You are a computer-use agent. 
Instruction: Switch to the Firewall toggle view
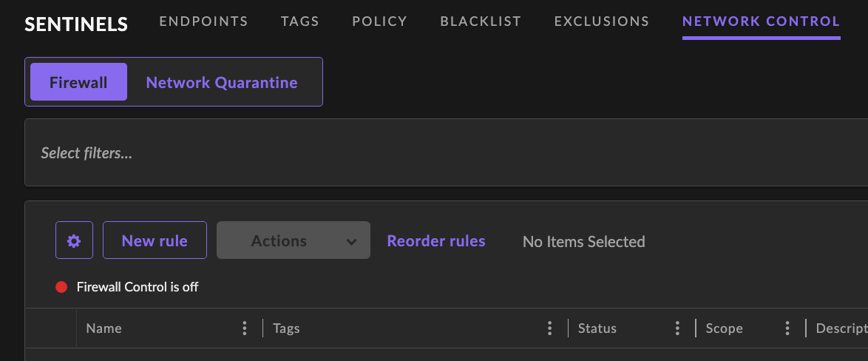78,82
